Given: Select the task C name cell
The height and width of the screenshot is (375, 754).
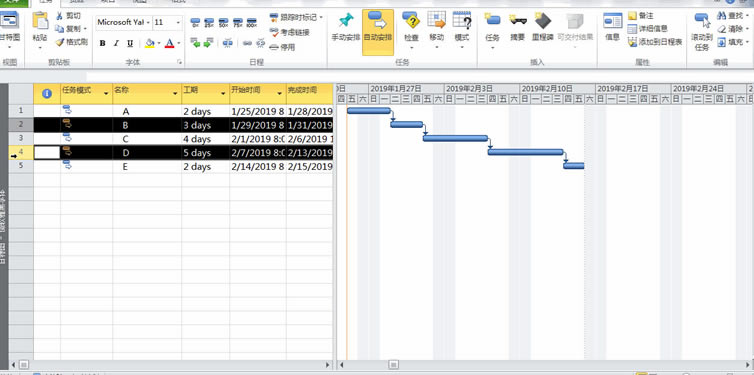Looking at the screenshot, I should click(147, 139).
